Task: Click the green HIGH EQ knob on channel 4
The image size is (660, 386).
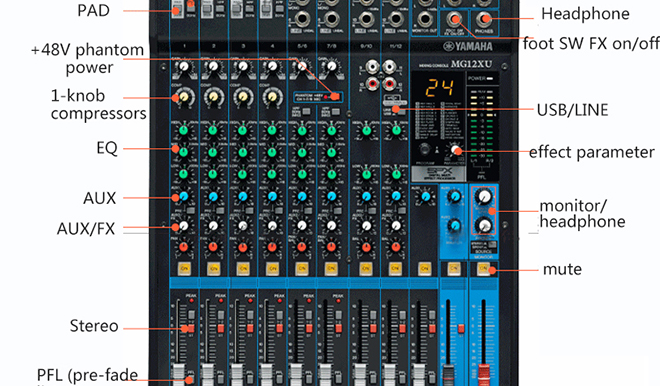Action: [x=272, y=130]
